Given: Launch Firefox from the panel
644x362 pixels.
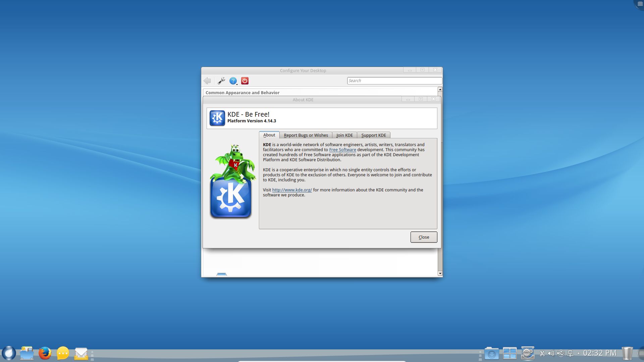Looking at the screenshot, I should (45, 353).
